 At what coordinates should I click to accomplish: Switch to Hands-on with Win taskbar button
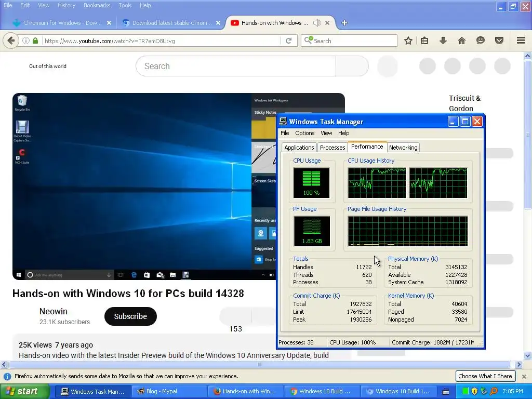(x=245, y=392)
